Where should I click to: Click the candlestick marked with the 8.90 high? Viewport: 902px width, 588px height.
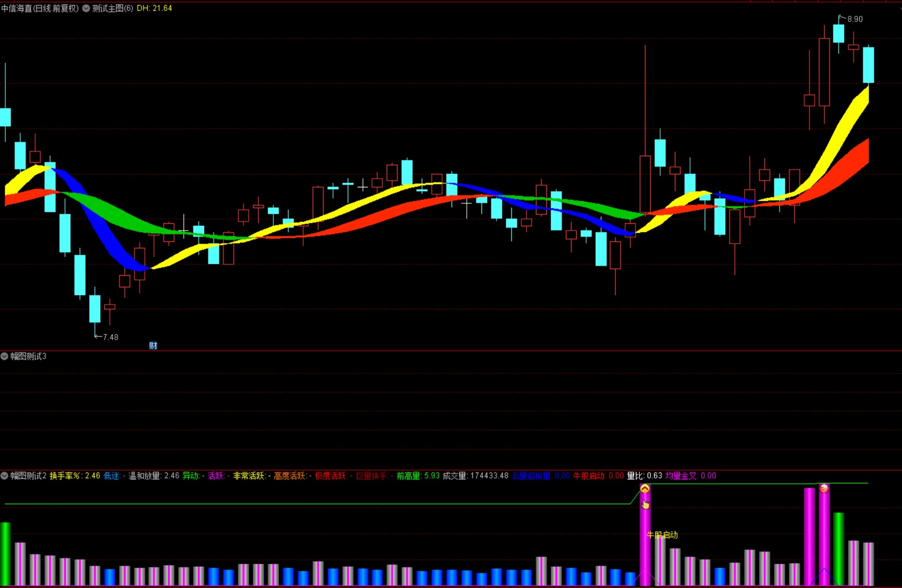point(838,34)
